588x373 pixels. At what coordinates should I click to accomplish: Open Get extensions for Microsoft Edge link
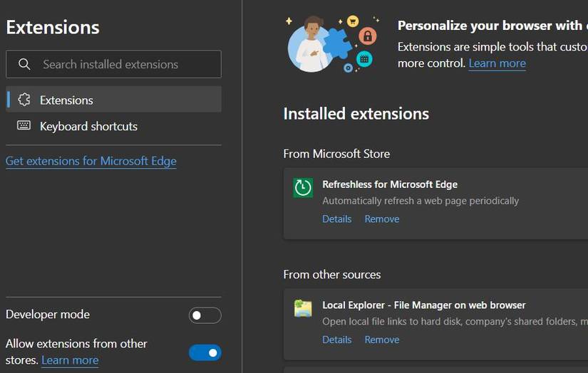pyautogui.click(x=91, y=161)
